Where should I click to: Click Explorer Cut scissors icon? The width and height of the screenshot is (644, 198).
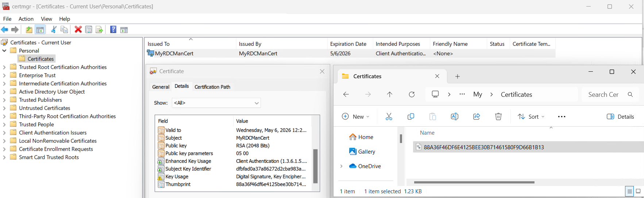389,116
